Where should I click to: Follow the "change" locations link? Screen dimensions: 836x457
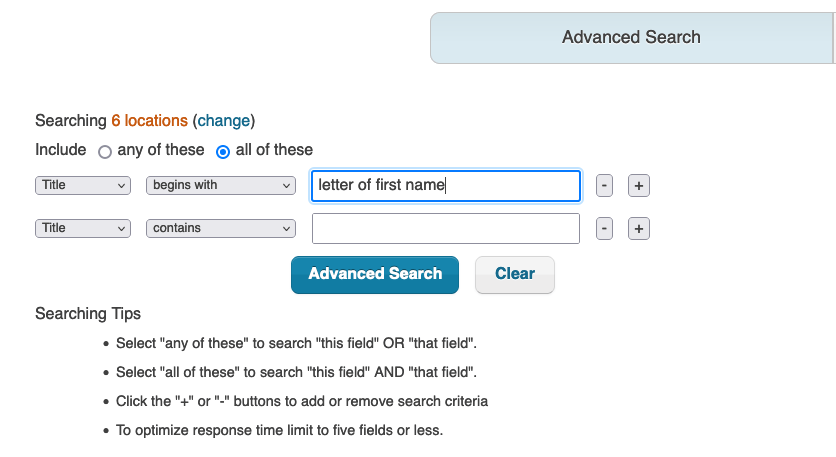[224, 121]
